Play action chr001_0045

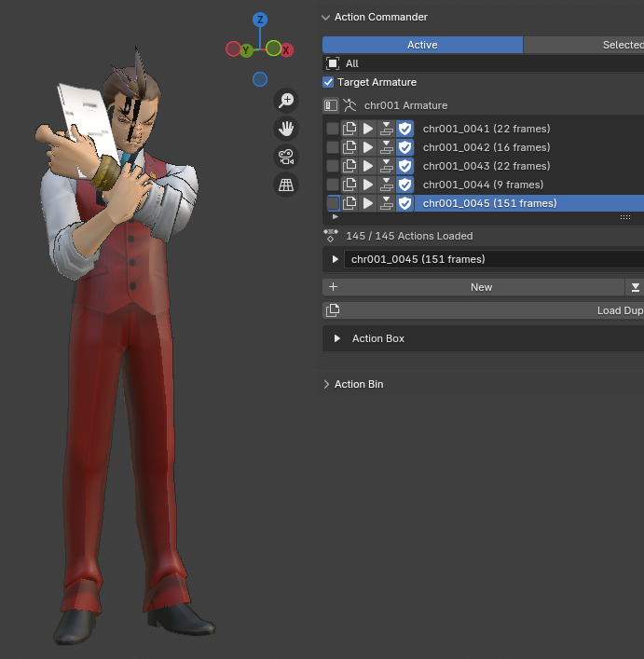click(x=368, y=203)
